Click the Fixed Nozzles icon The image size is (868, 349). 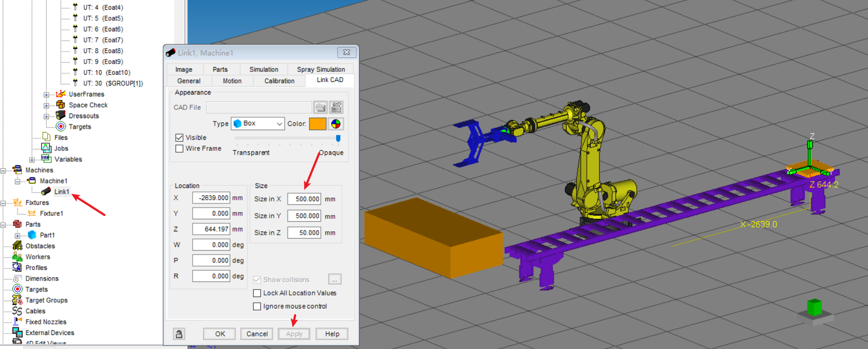pyautogui.click(x=17, y=322)
